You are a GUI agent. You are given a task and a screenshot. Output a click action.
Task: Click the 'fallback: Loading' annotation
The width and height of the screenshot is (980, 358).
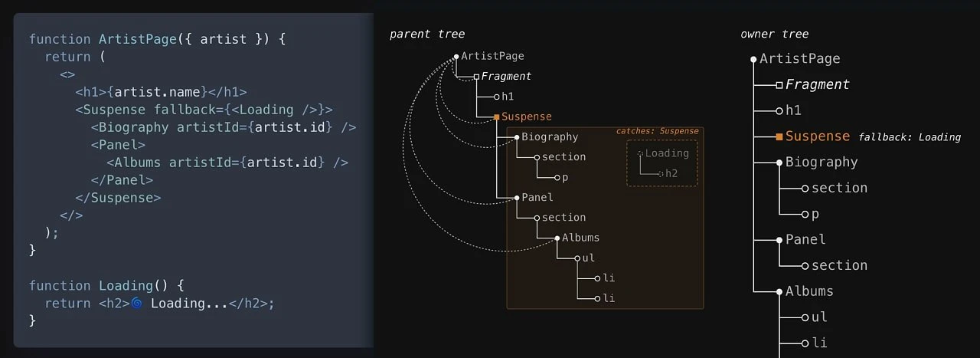tap(909, 137)
